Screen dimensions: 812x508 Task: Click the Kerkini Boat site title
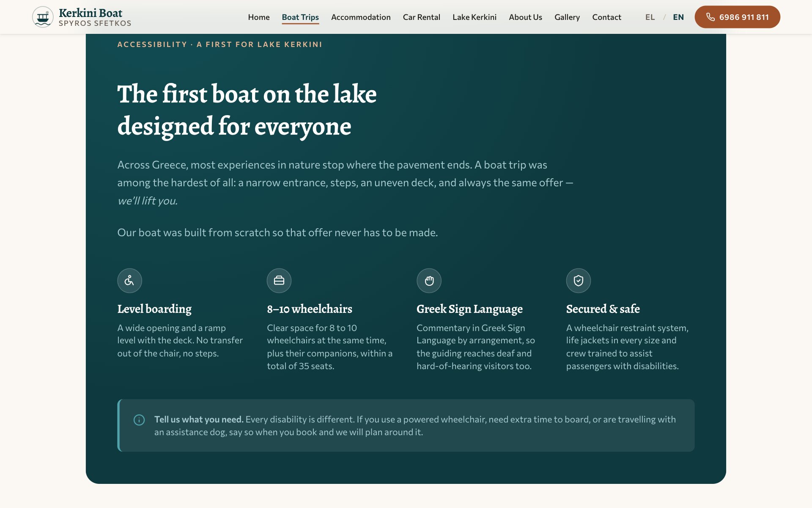pyautogui.click(x=91, y=13)
